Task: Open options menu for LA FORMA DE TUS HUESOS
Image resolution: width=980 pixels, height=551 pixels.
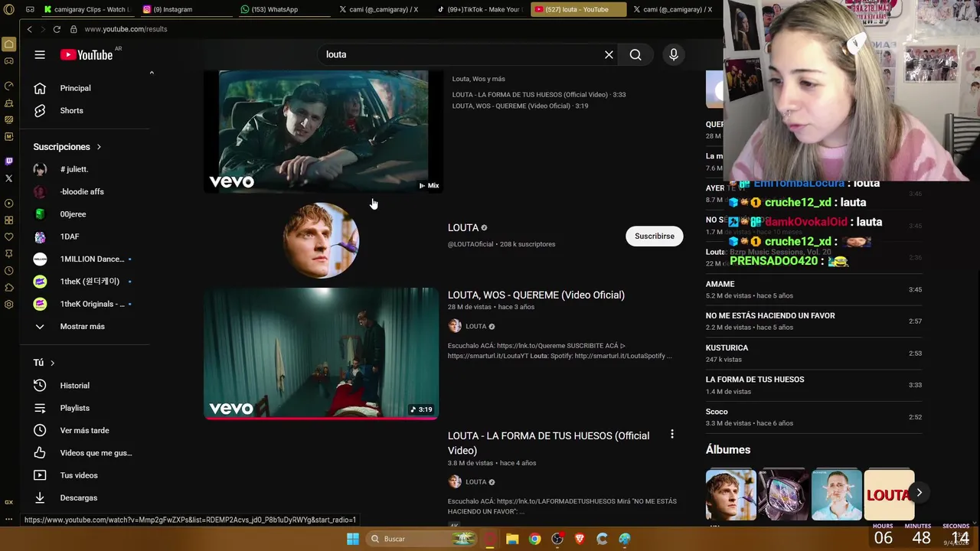Action: click(x=672, y=434)
